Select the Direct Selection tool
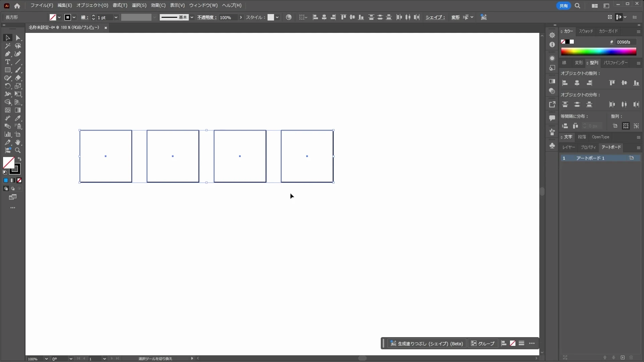This screenshot has width=644, height=362. click(18, 38)
